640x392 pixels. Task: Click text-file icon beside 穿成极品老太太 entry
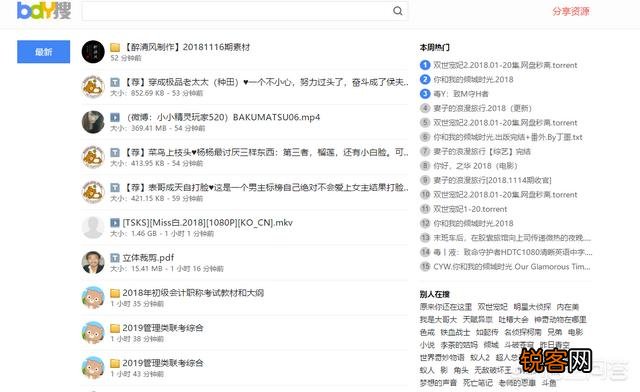pyautogui.click(x=115, y=82)
